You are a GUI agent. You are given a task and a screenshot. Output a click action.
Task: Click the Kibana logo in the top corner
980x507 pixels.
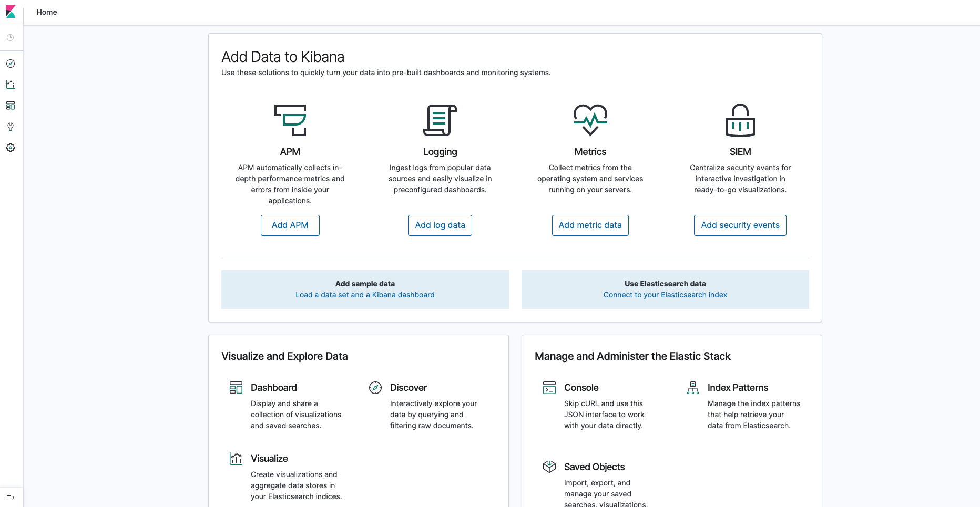[x=11, y=12]
